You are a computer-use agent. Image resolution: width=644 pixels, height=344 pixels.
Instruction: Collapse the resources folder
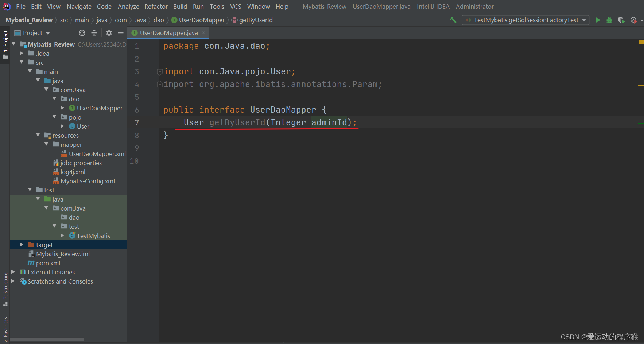tap(38, 135)
